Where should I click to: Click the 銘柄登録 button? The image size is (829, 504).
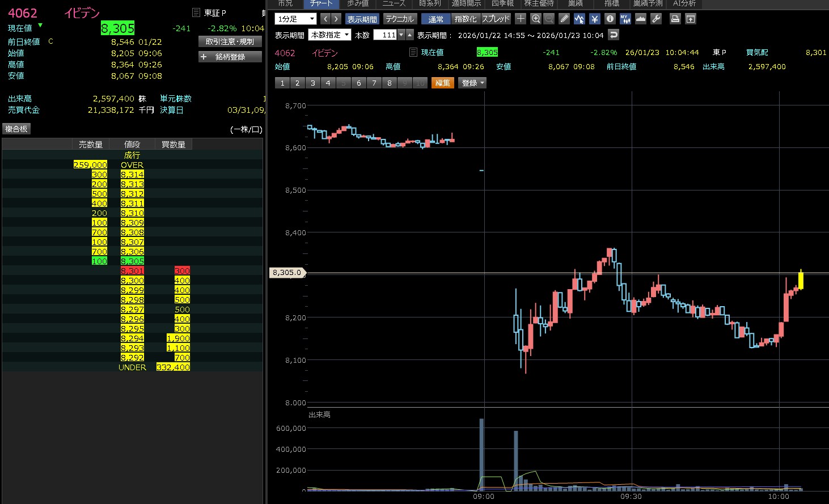(x=230, y=57)
